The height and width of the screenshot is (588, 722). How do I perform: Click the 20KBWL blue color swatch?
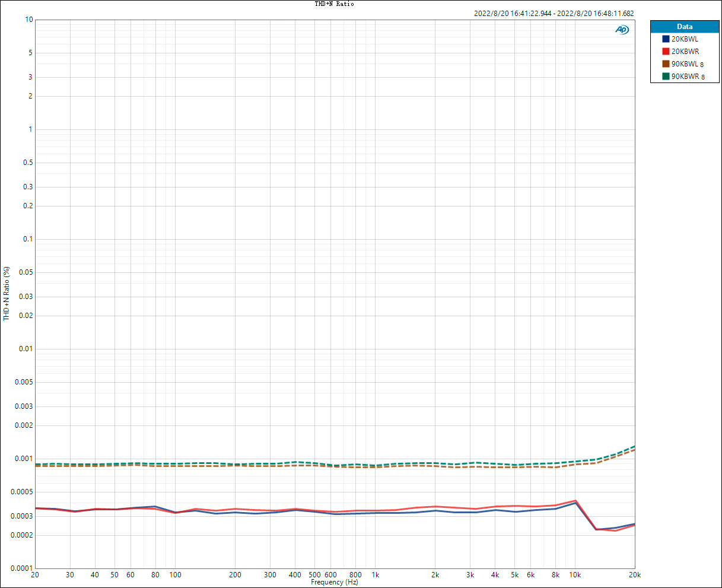pos(666,39)
